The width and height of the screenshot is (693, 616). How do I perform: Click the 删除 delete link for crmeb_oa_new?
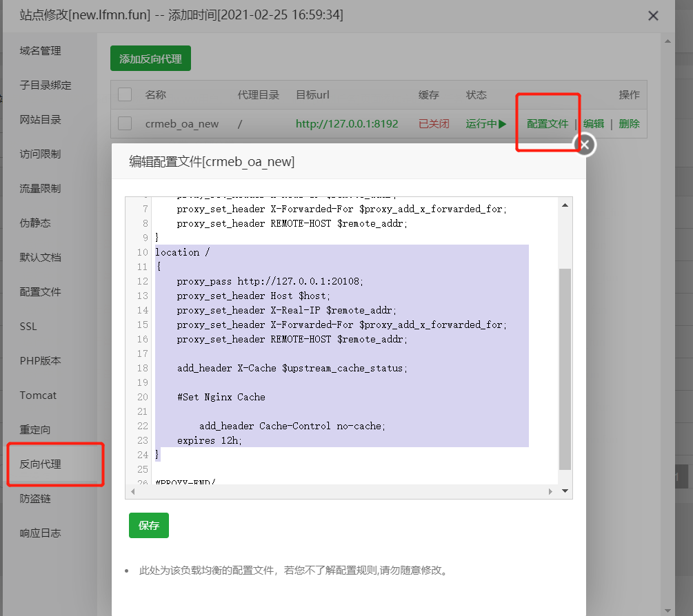pos(630,123)
